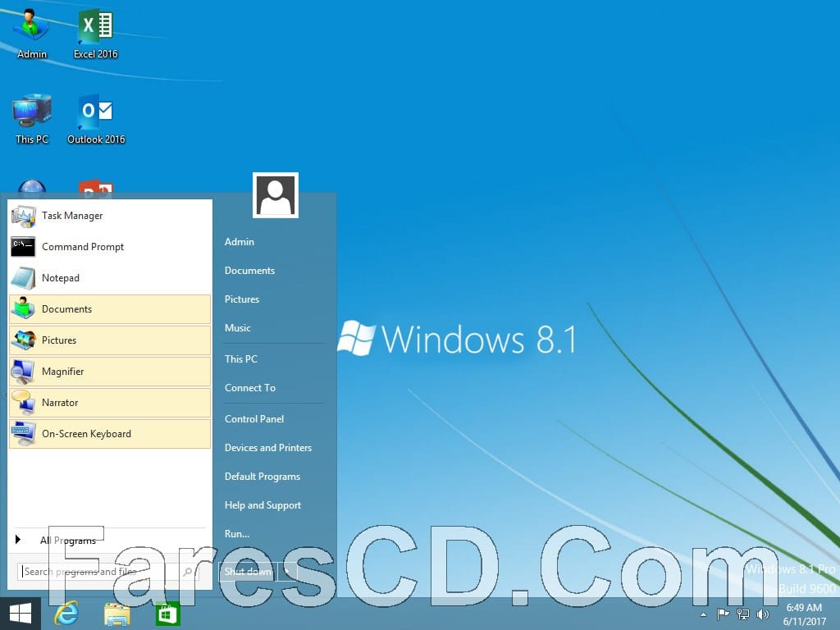Open Documents in the Start menu's blue column
The width and height of the screenshot is (840, 630).
[249, 271]
